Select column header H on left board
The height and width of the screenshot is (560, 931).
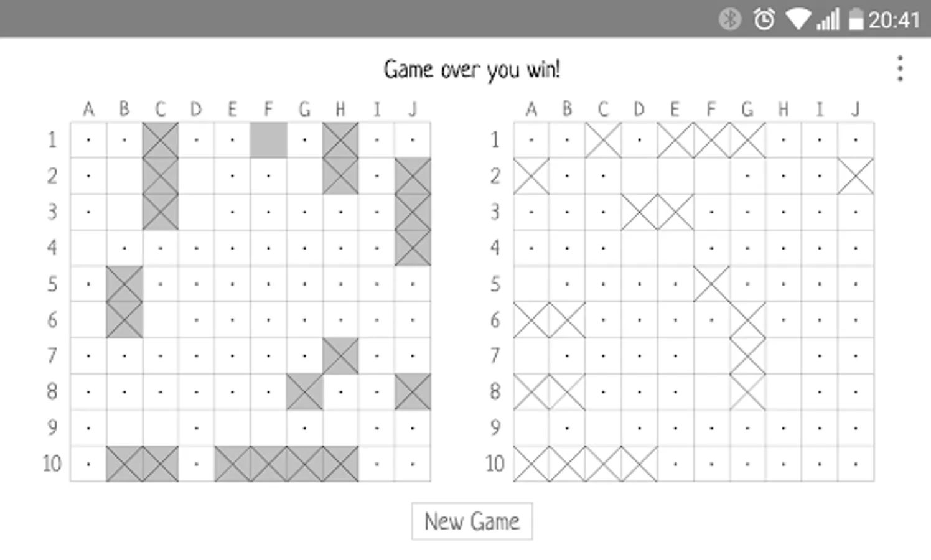pyautogui.click(x=340, y=110)
